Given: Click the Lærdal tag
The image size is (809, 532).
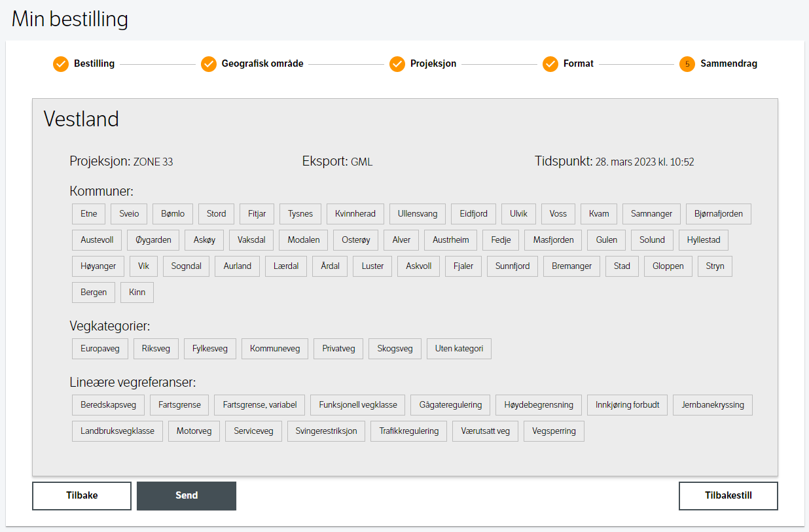Looking at the screenshot, I should (286, 266).
